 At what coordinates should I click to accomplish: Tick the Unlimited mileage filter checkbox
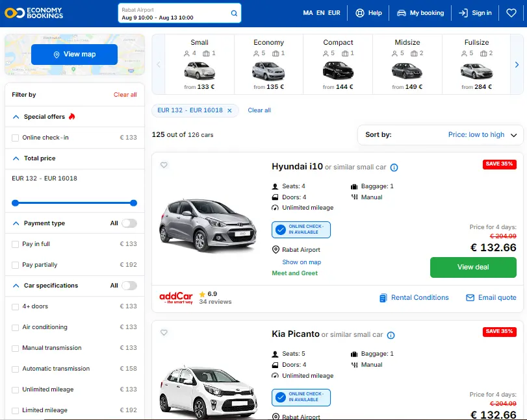[x=15, y=389]
